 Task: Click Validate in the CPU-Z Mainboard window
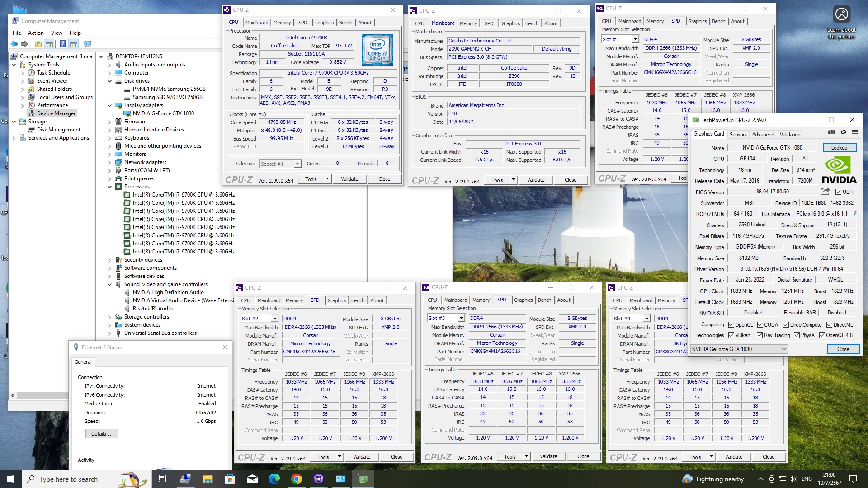pos(536,180)
